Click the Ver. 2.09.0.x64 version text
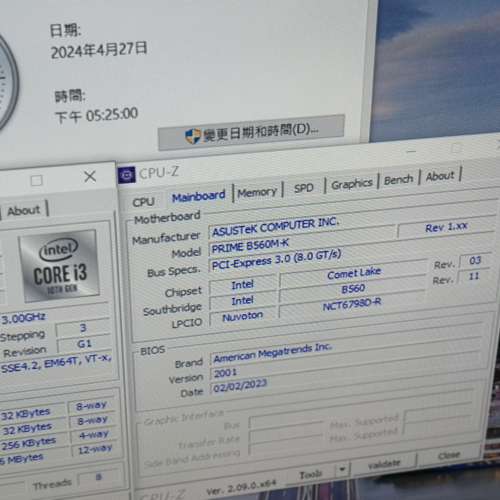 point(241,488)
